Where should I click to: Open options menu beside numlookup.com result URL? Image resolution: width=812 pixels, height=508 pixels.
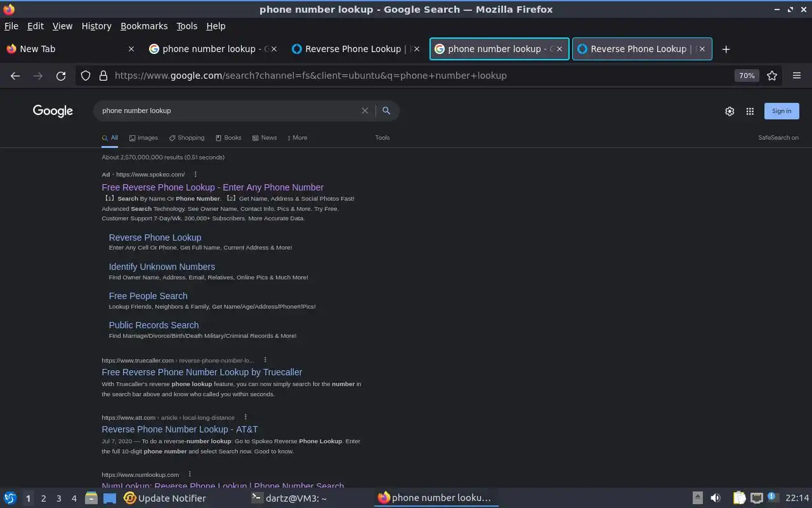click(x=190, y=474)
